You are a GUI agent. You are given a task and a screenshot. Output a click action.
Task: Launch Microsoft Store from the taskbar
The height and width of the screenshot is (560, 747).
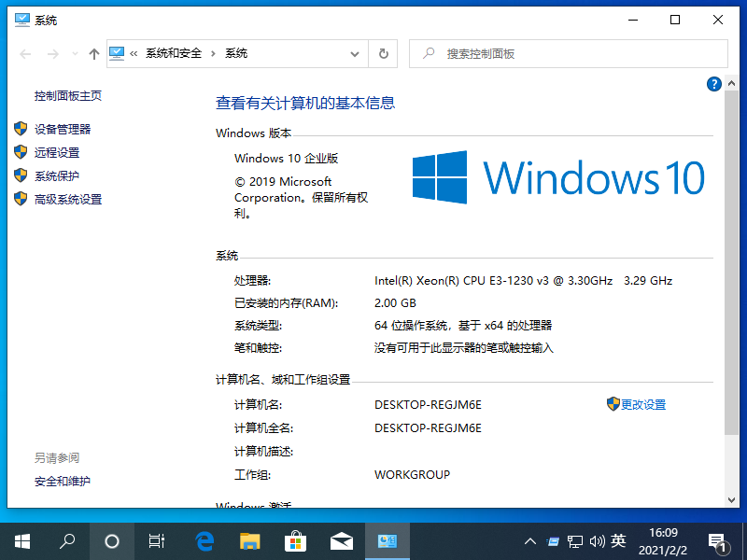(295, 540)
